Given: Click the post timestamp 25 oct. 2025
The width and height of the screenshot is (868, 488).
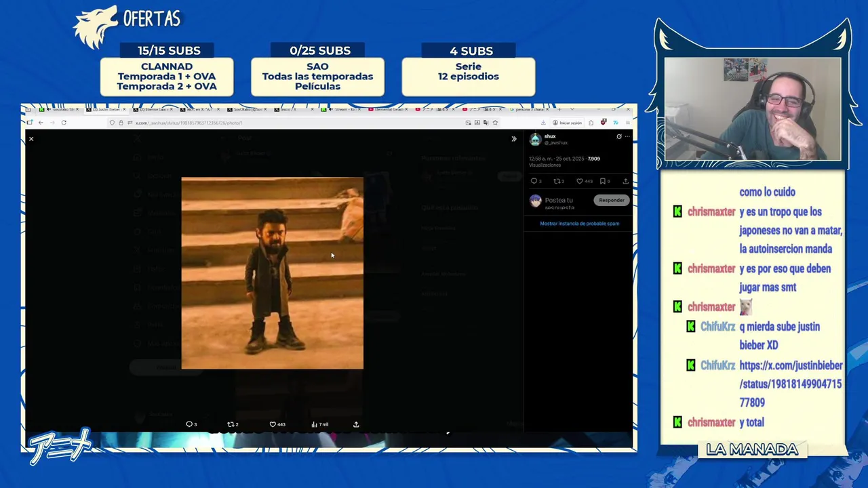Looking at the screenshot, I should point(556,159).
